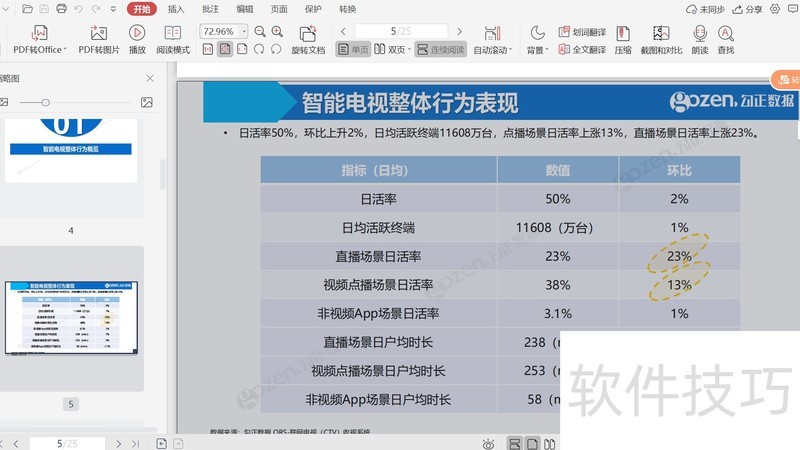800x450 pixels.
Task: Start 朗读 read aloud
Action: [x=699, y=40]
